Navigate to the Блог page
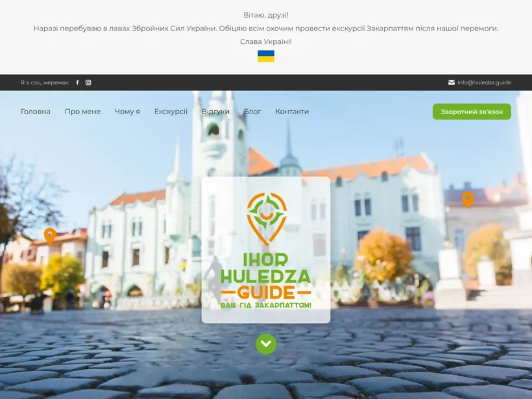The image size is (532, 399). click(252, 112)
